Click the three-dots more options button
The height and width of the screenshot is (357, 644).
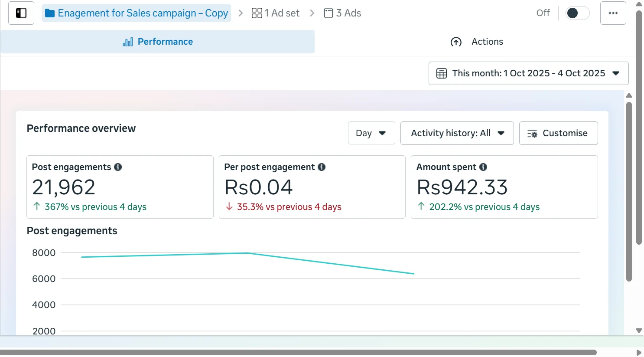(613, 13)
